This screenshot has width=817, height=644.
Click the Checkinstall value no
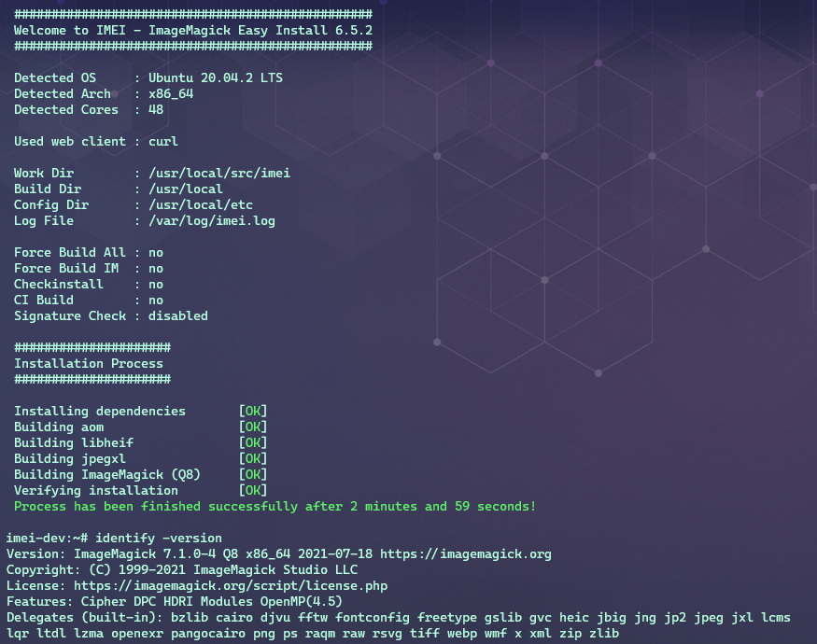[x=156, y=285]
